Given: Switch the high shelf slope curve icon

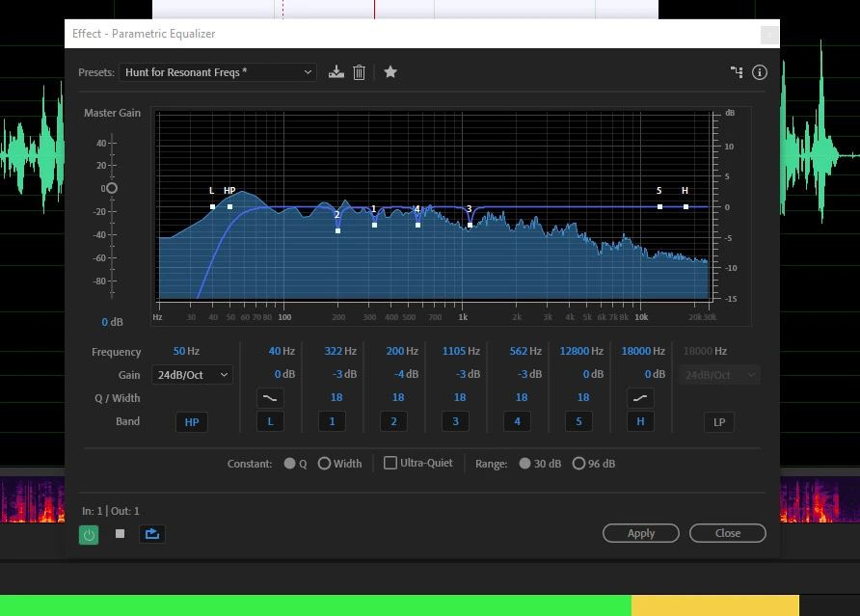Looking at the screenshot, I should click(x=640, y=398).
